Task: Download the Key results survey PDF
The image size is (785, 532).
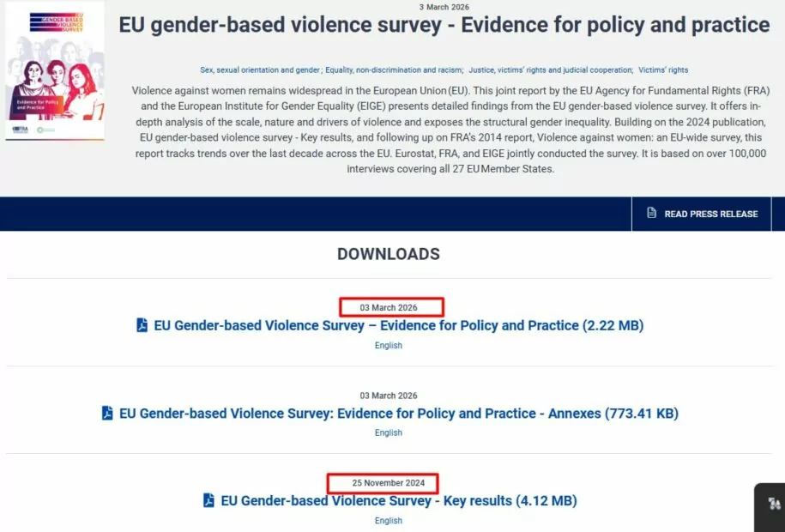Action: click(x=398, y=500)
